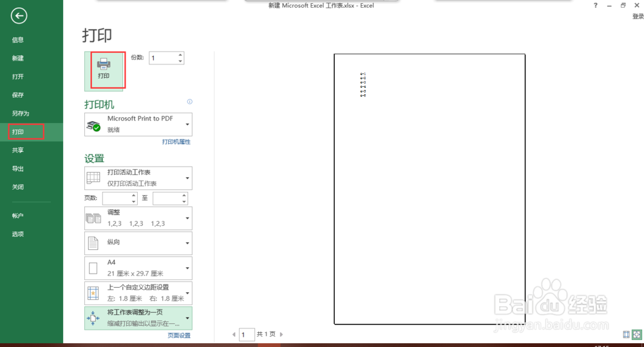Viewport: 644px width, 347px height.
Task: Decrease the end page number
Action: point(184,202)
